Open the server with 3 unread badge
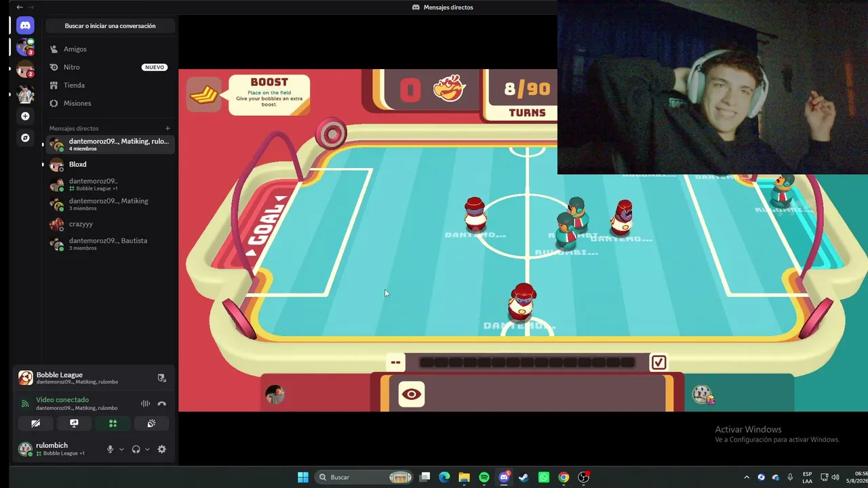Image resolution: width=868 pixels, height=488 pixels. coord(25,47)
